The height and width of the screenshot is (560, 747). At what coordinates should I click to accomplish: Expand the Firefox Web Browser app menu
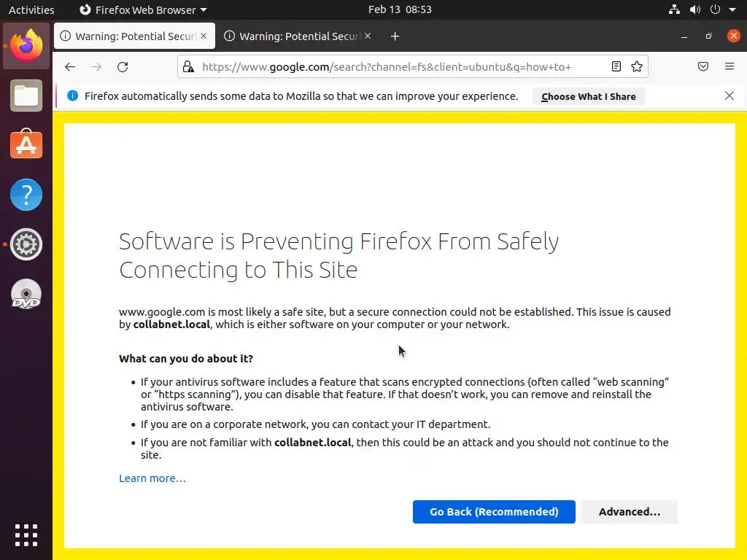pos(143,9)
